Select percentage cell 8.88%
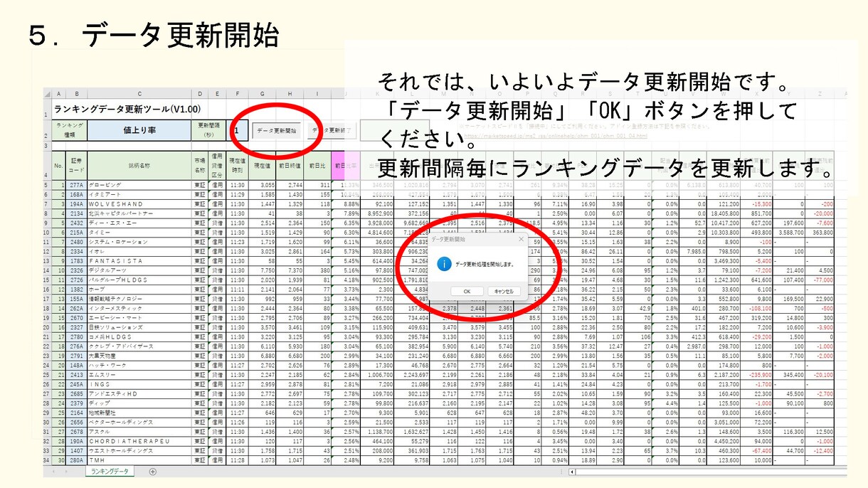This screenshot has height=488, width=868. point(346,203)
